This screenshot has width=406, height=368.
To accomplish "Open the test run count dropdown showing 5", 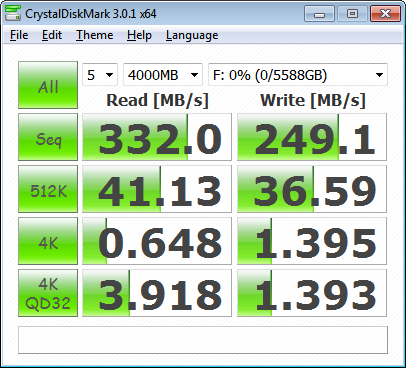I will coord(100,75).
